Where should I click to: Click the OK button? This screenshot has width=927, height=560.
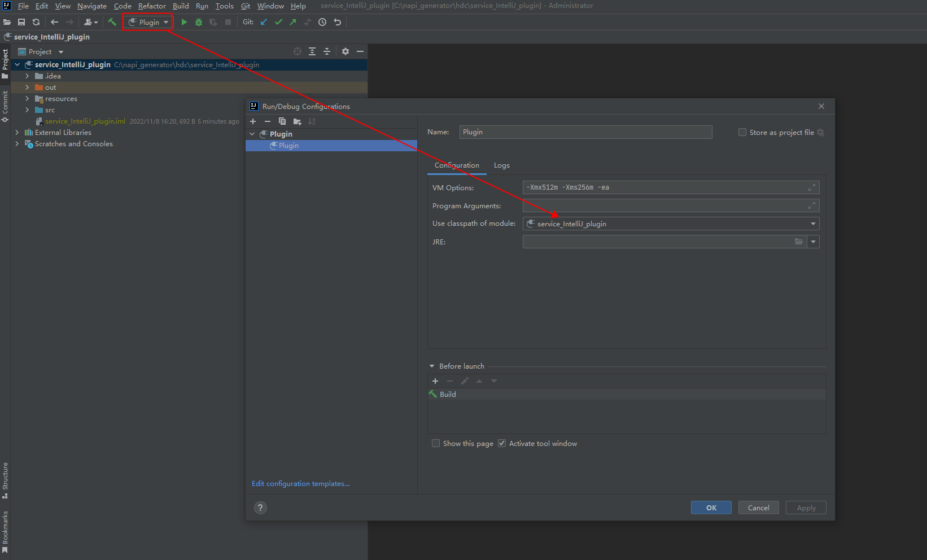click(x=711, y=508)
